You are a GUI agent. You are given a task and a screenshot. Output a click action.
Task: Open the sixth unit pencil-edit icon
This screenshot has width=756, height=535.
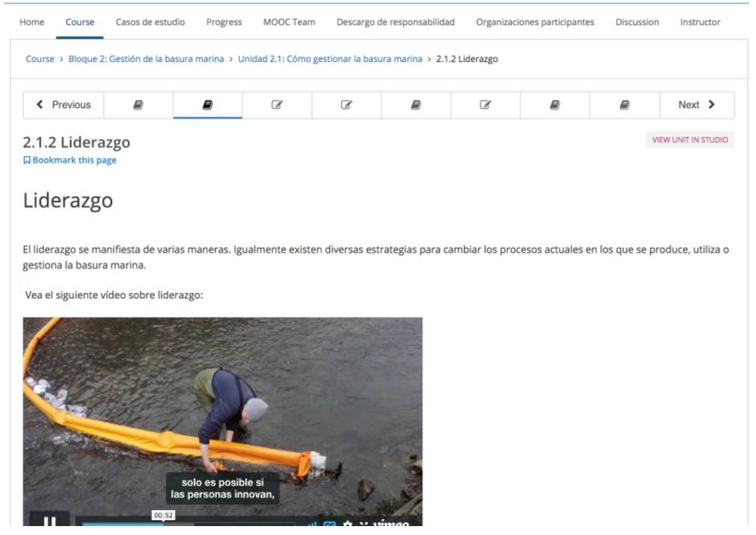click(x=485, y=105)
